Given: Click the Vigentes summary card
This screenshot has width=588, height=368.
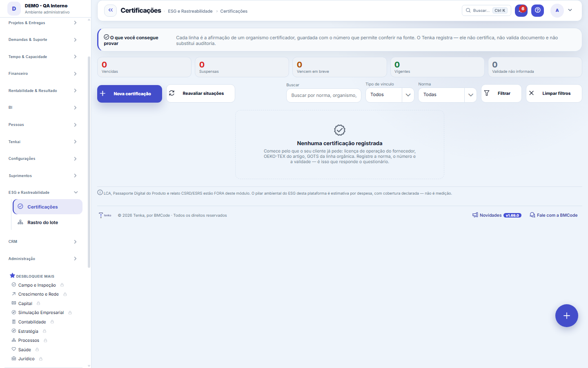Looking at the screenshot, I should [437, 67].
